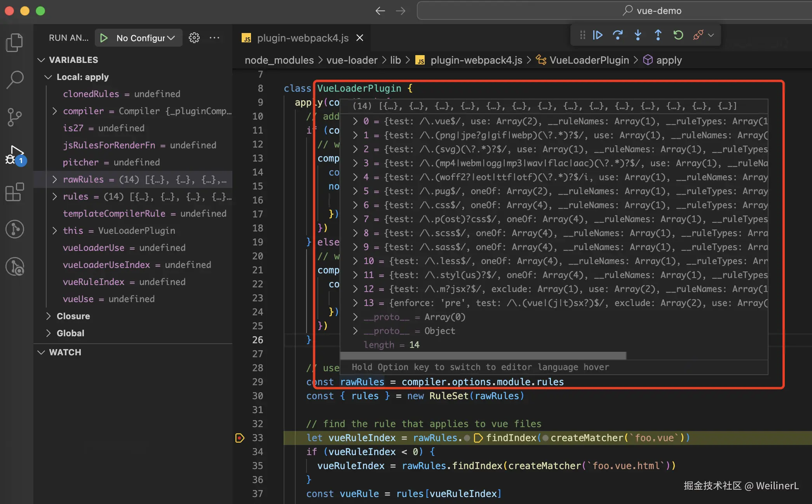
Task: Toggle the breakpoint on line 33
Action: [240, 438]
